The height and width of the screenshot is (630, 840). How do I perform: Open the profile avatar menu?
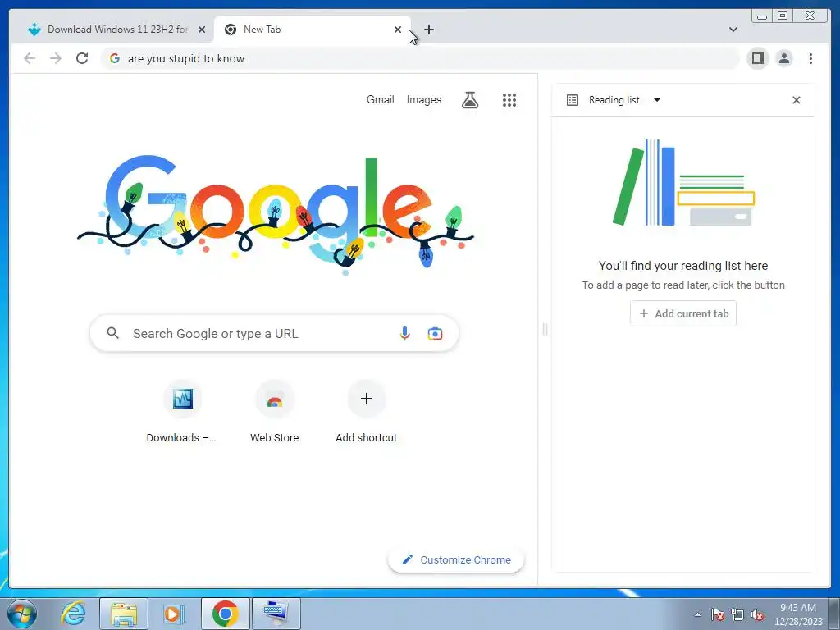pyautogui.click(x=783, y=58)
